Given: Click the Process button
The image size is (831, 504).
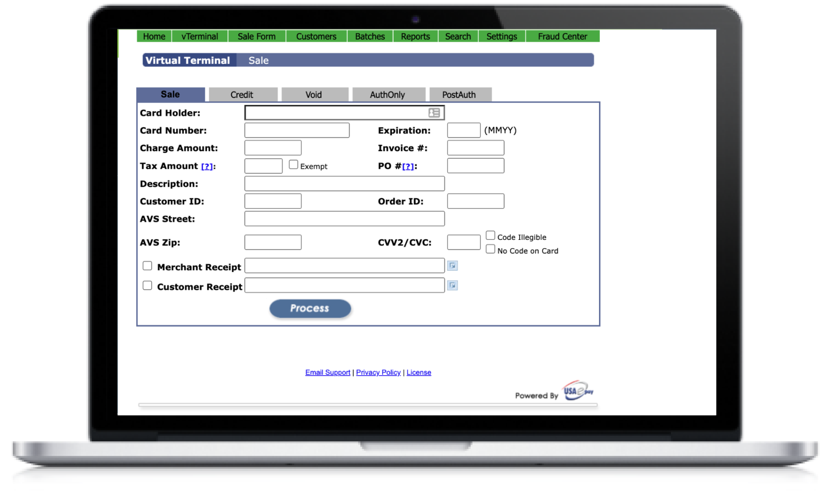Looking at the screenshot, I should [310, 308].
